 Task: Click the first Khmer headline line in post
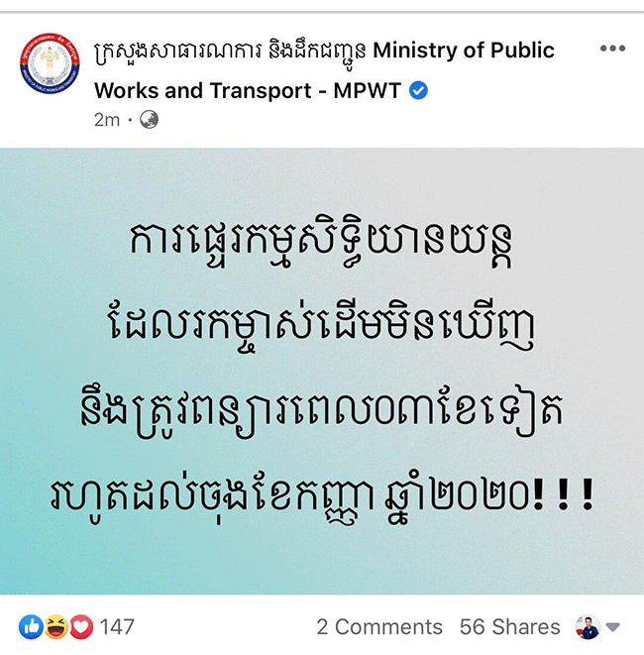pyautogui.click(x=321, y=245)
